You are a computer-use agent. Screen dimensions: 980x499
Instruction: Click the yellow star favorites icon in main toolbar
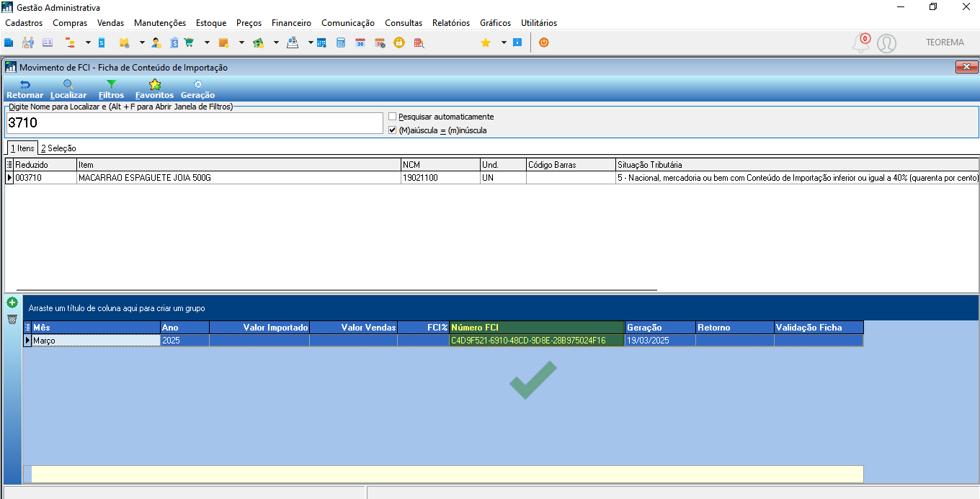coord(486,42)
